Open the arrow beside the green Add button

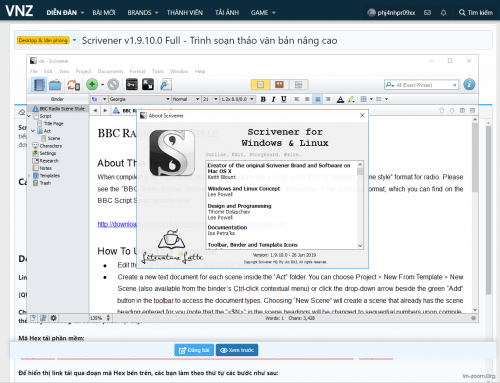point(102,85)
